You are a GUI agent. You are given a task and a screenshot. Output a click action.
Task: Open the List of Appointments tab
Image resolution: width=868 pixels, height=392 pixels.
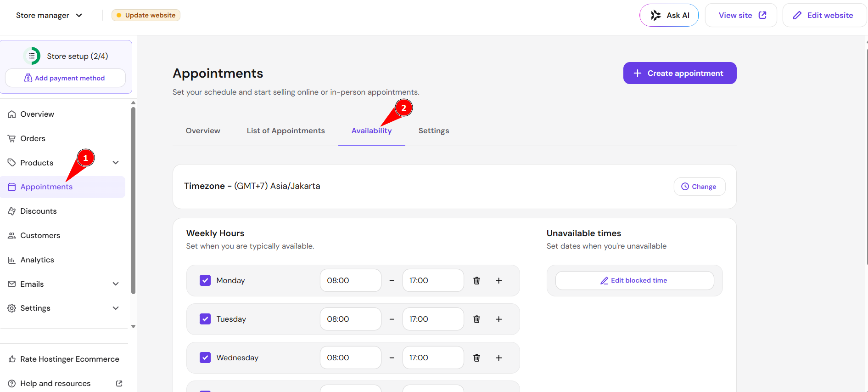[x=286, y=131]
